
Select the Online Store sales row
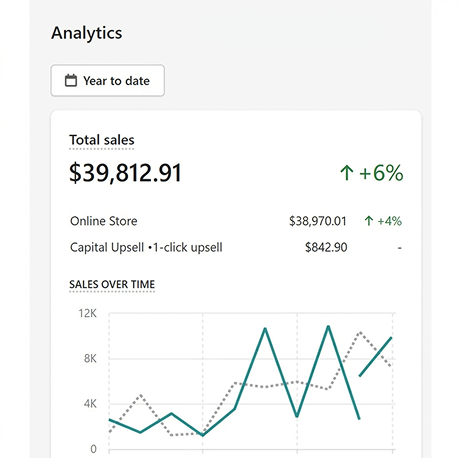tap(236, 221)
